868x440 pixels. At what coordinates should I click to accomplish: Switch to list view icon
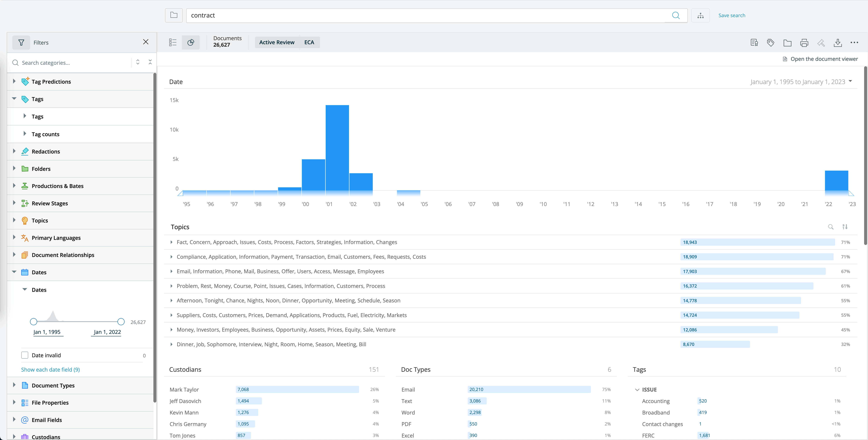click(x=172, y=42)
